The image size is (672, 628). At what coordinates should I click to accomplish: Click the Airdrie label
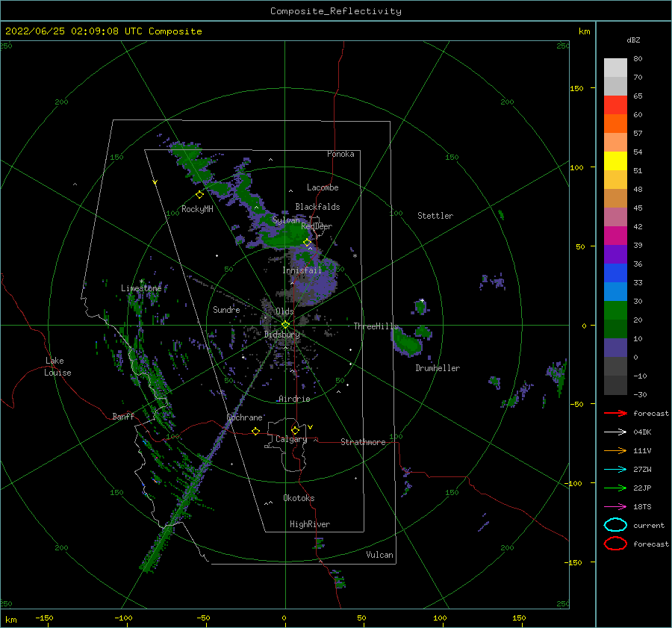tap(294, 399)
